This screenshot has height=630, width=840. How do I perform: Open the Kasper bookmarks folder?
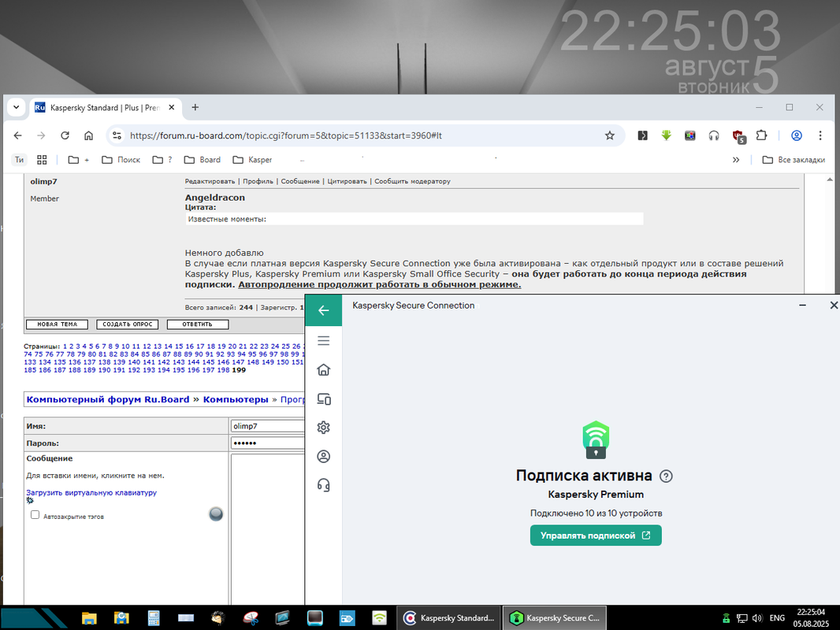pyautogui.click(x=252, y=160)
